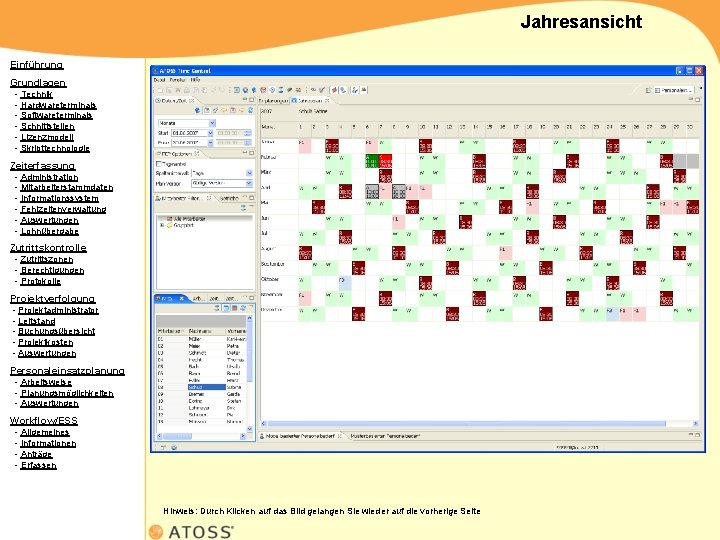720x540 pixels.
Task: Select Alle Mitarbeiter in the filter tree
Action: (188, 219)
